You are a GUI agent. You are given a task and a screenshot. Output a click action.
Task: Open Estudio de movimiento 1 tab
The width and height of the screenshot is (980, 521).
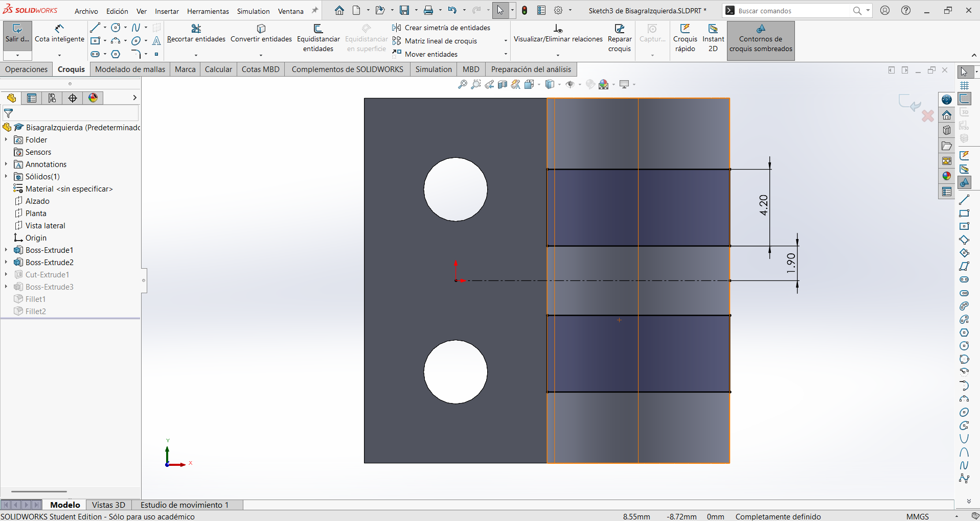click(x=185, y=505)
